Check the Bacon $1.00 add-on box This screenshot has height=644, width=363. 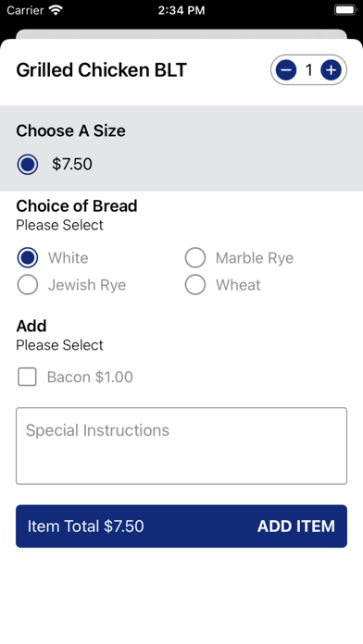tap(27, 377)
